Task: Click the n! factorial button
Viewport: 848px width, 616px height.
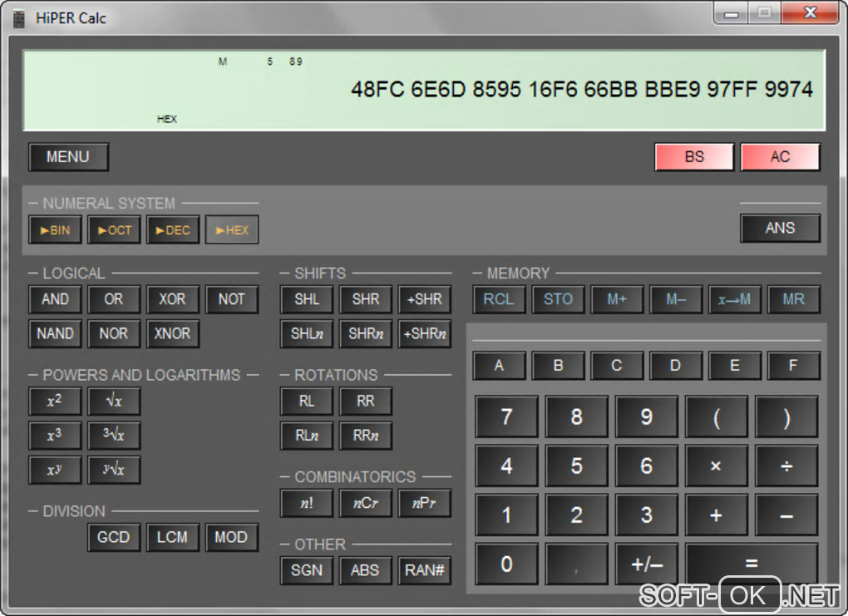Action: (307, 504)
